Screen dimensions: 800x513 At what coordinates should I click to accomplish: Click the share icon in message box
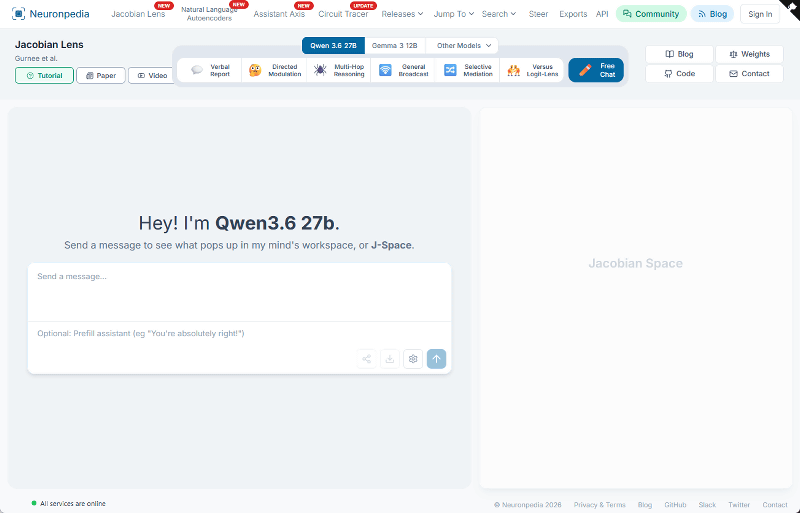[366, 359]
